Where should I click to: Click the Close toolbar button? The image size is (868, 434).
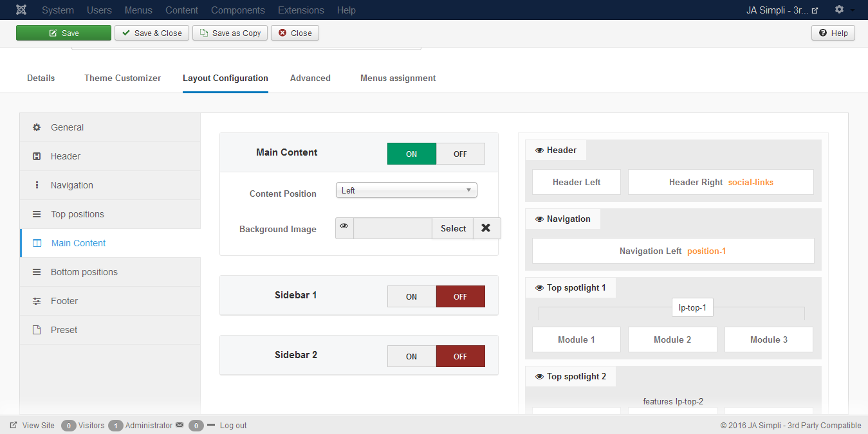295,33
